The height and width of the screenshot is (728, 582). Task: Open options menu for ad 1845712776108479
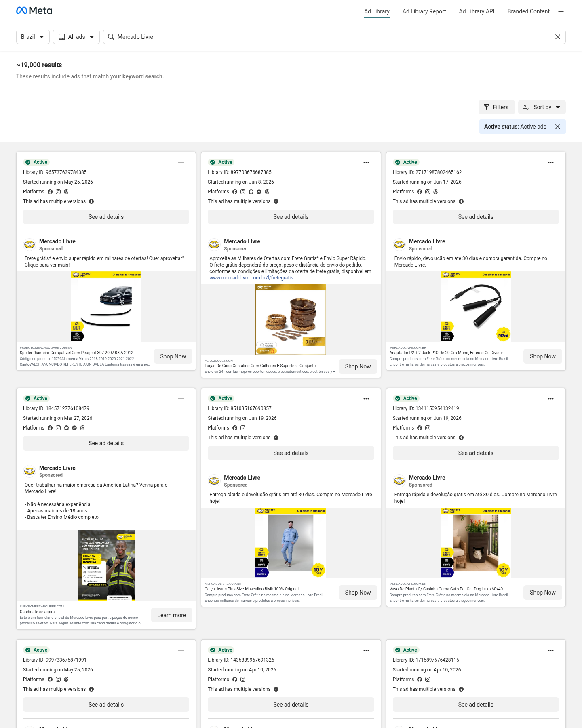pos(181,399)
